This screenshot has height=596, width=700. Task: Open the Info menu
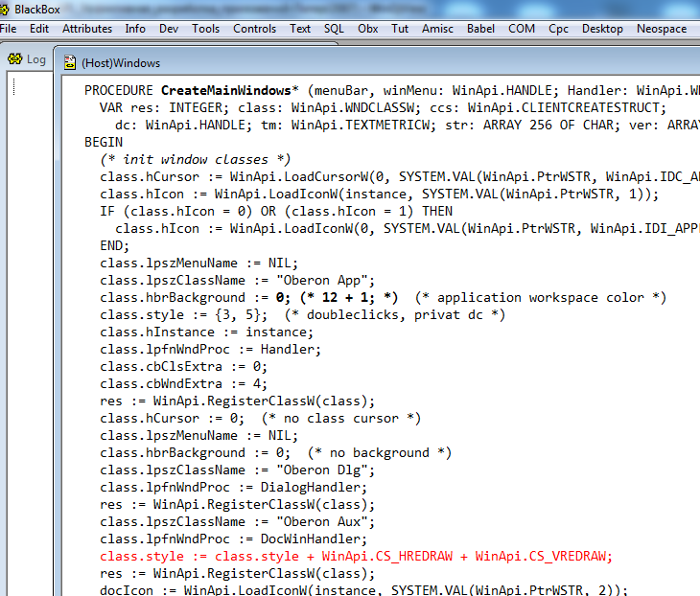135,29
